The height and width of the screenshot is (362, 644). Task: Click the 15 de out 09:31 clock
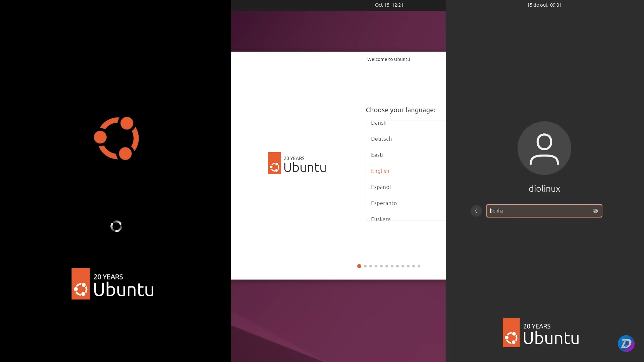tap(544, 5)
